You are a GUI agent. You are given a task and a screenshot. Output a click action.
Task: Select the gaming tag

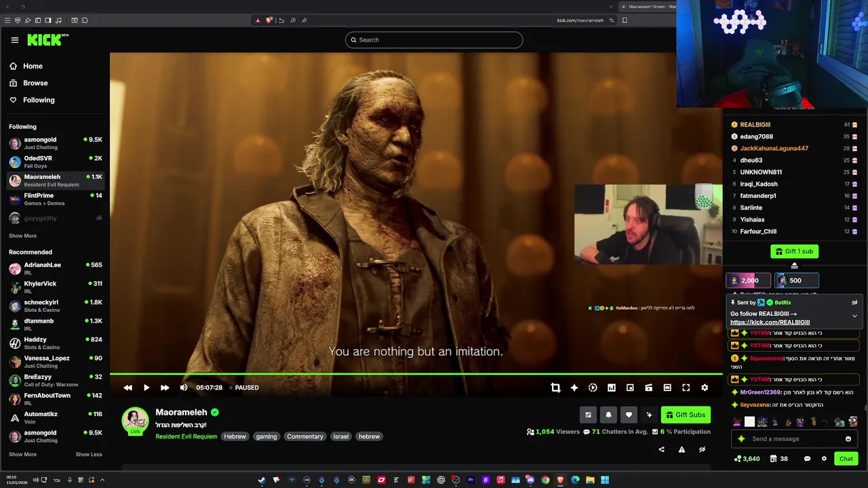coord(267,436)
